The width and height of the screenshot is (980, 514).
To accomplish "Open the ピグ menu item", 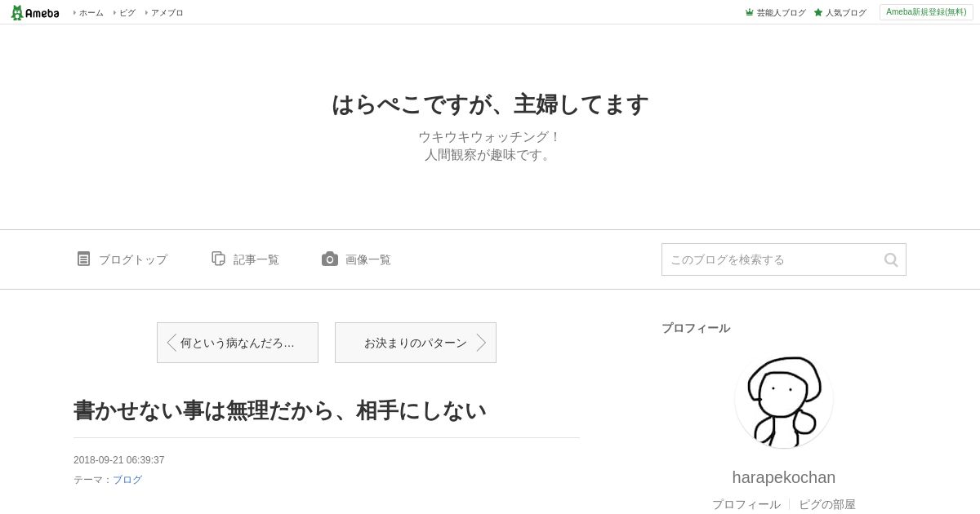I will pos(127,12).
